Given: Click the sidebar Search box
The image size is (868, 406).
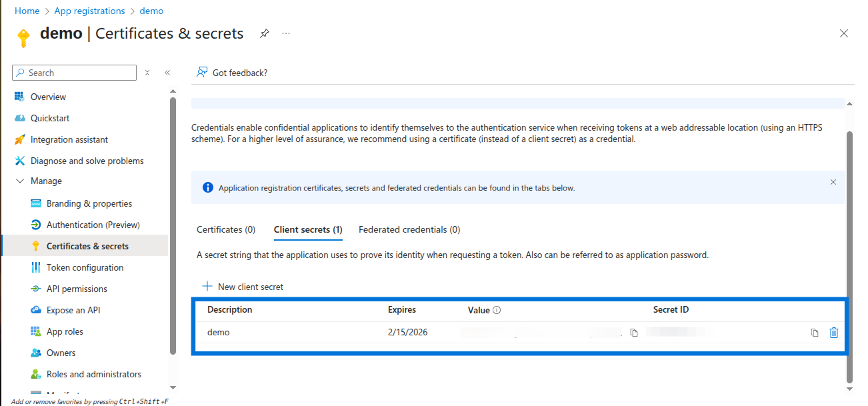Looking at the screenshot, I should 74,73.
